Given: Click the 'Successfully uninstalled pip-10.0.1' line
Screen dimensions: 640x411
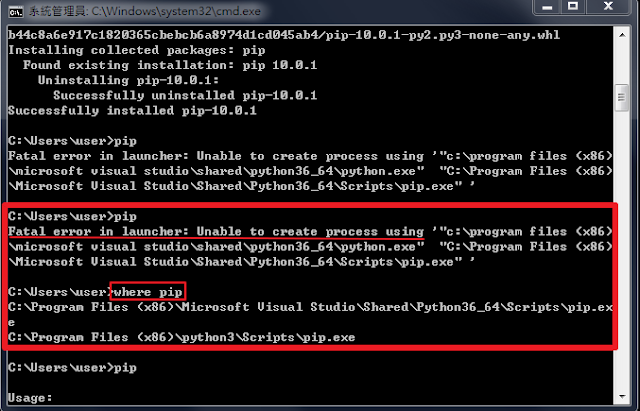Looking at the screenshot, I should pos(185,96).
